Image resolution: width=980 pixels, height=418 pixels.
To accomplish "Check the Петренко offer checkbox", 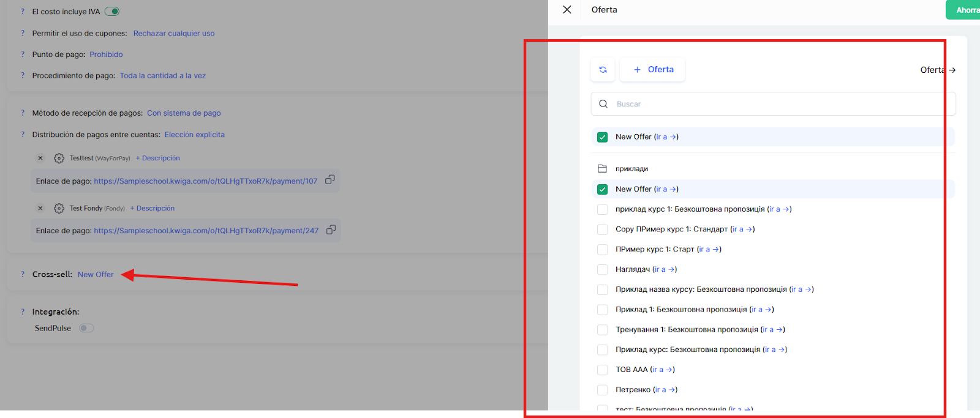I will (x=603, y=390).
